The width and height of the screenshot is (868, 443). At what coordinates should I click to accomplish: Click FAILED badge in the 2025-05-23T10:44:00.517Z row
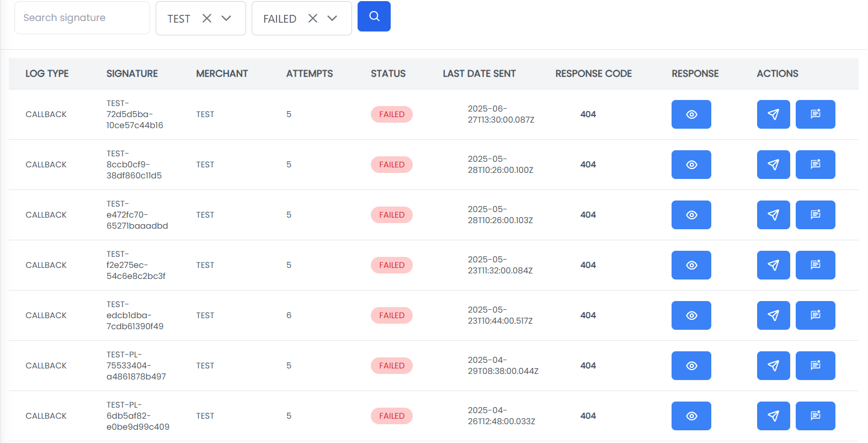(392, 315)
